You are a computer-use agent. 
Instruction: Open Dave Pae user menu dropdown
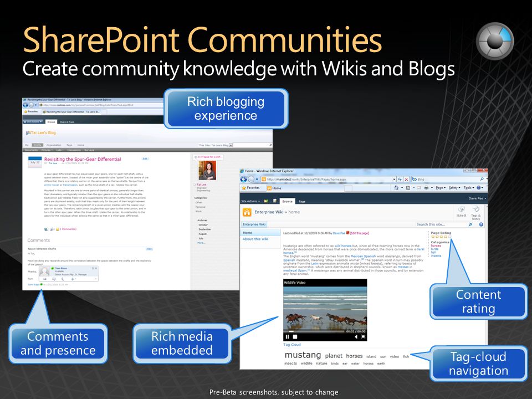pyautogui.click(x=477, y=198)
